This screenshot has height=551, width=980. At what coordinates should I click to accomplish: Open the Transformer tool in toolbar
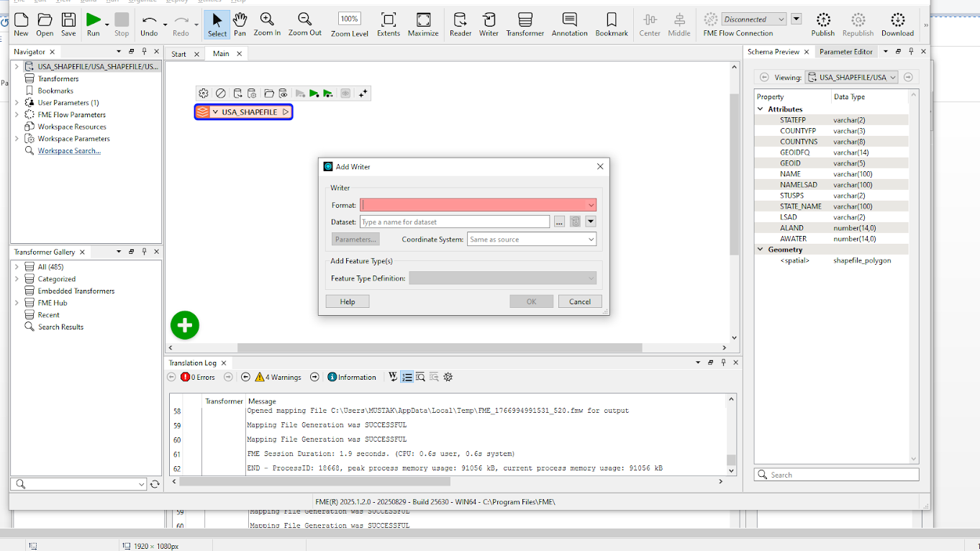pos(525,24)
